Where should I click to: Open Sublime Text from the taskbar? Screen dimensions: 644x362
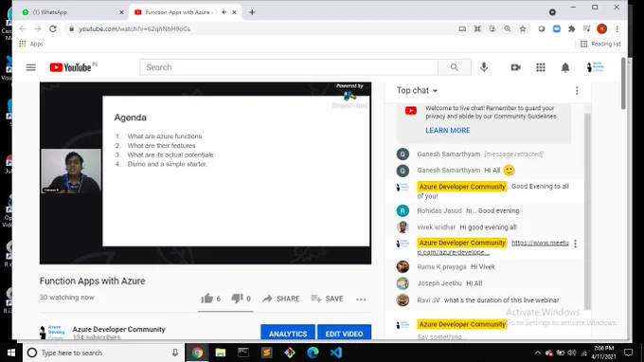click(266, 353)
